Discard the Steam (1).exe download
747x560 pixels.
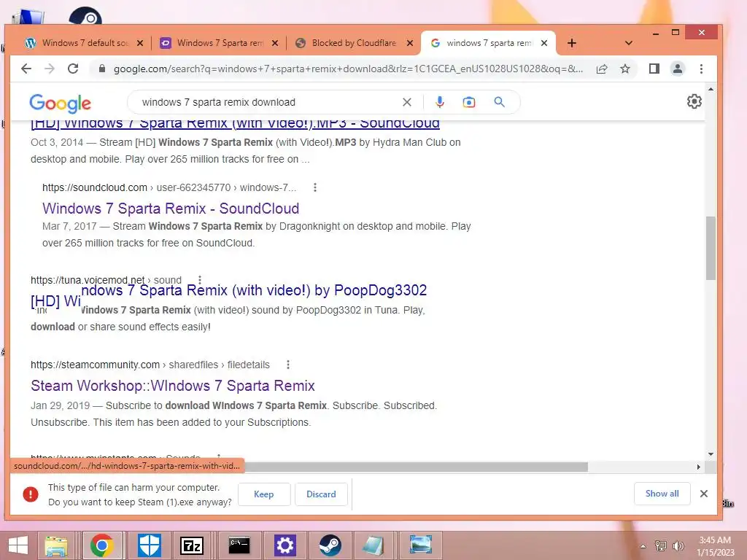(321, 494)
